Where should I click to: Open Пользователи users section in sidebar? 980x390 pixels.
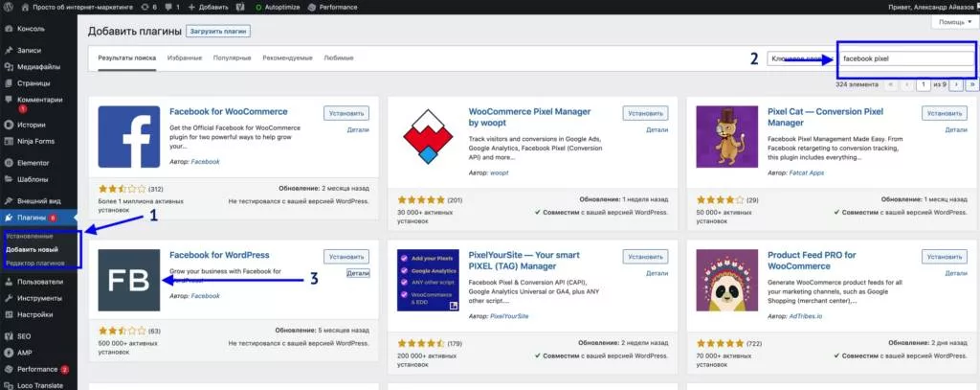38,282
